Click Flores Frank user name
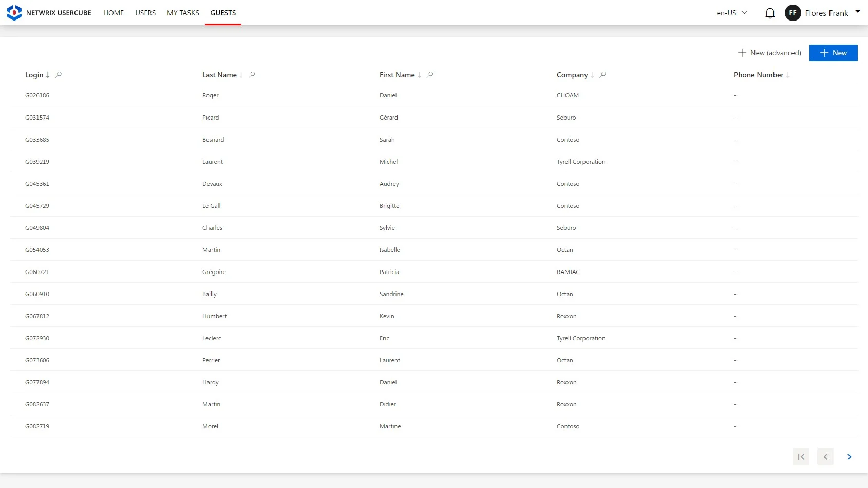This screenshot has height=488, width=868. 826,13
